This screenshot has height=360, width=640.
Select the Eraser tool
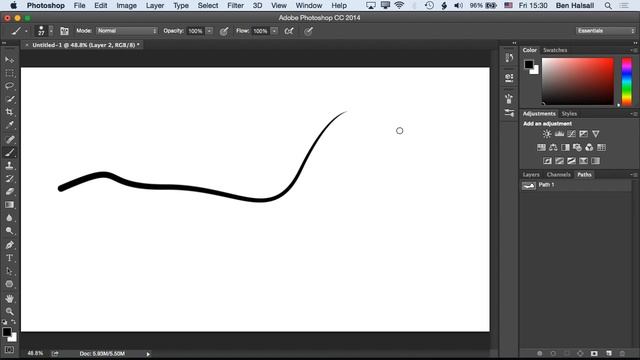tap(9, 192)
